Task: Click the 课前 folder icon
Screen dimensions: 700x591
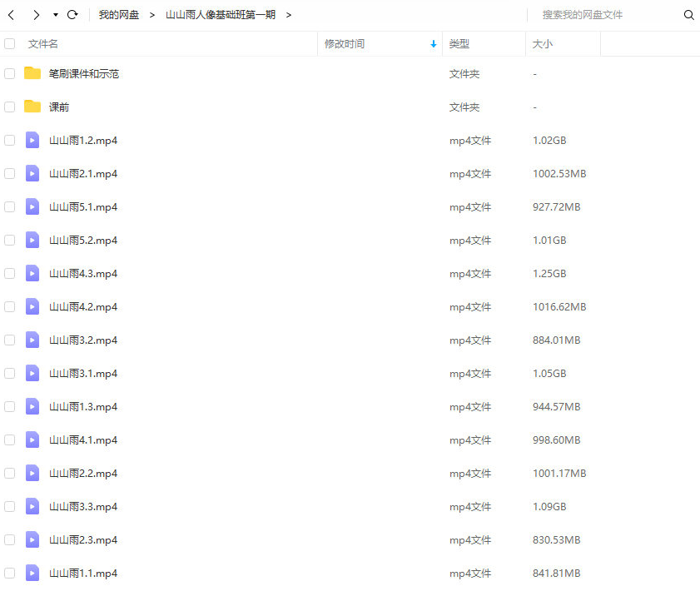Action: 32,107
